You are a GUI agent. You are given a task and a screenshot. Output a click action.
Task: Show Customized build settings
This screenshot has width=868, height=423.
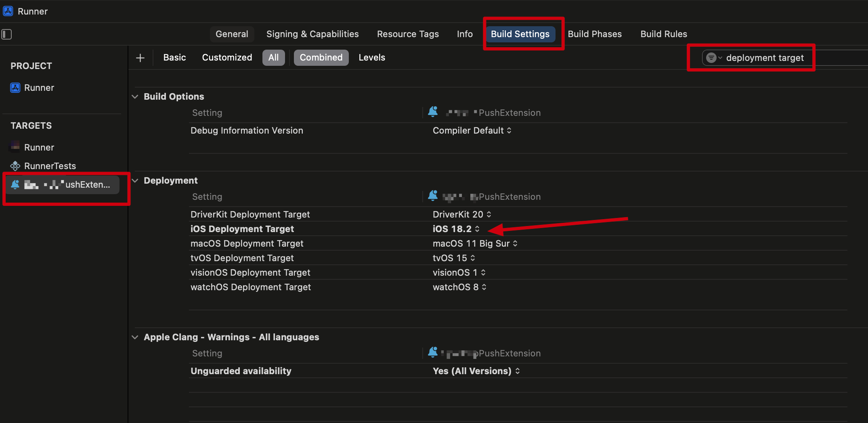[x=227, y=57]
